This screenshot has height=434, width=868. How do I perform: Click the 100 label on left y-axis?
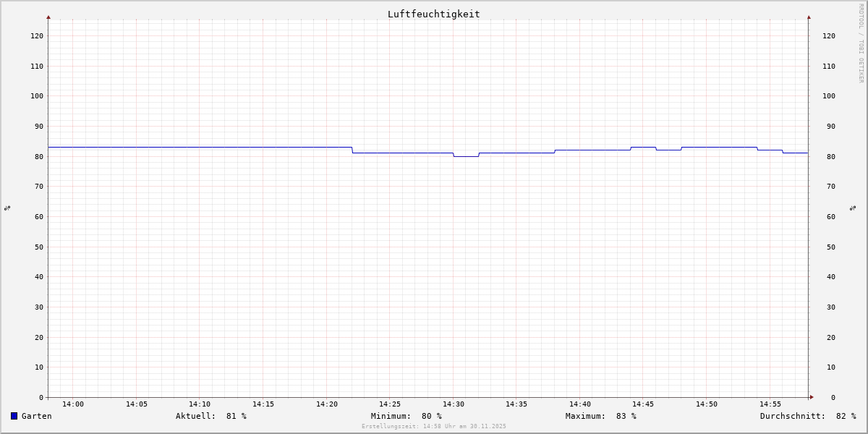[37, 95]
